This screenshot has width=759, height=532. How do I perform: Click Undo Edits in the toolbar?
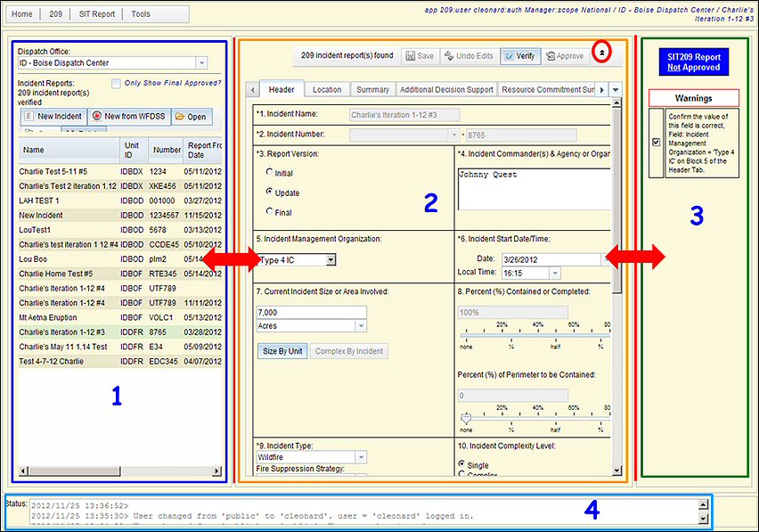point(469,56)
